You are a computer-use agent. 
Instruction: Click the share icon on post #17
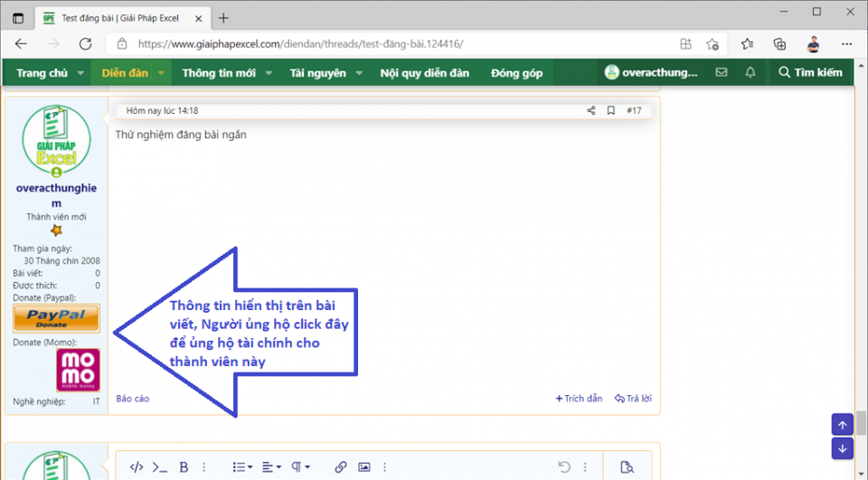point(590,110)
